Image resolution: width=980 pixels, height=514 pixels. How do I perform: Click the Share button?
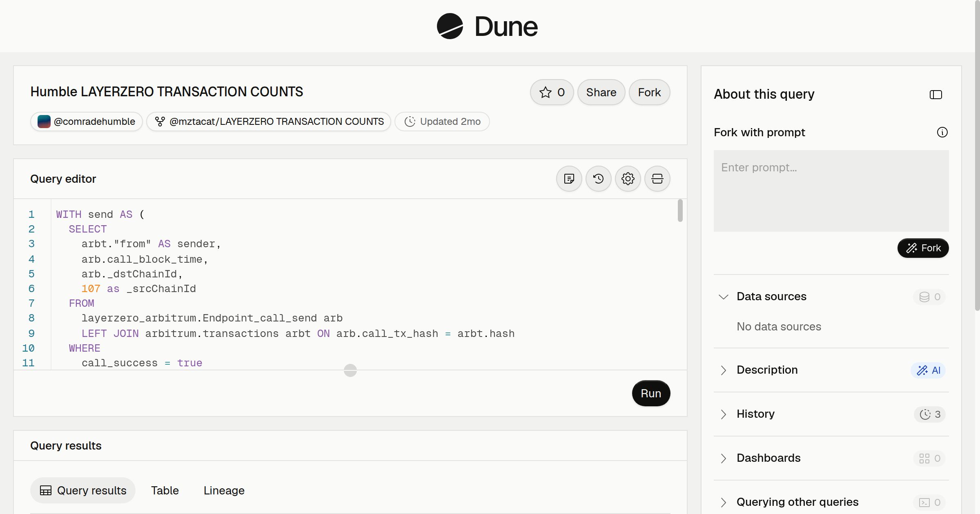tap(601, 92)
